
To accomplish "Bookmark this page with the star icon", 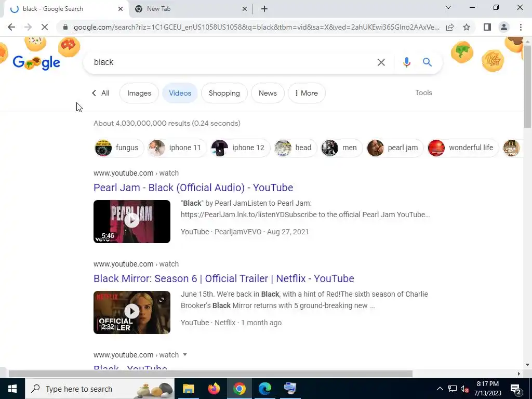I will [467, 27].
